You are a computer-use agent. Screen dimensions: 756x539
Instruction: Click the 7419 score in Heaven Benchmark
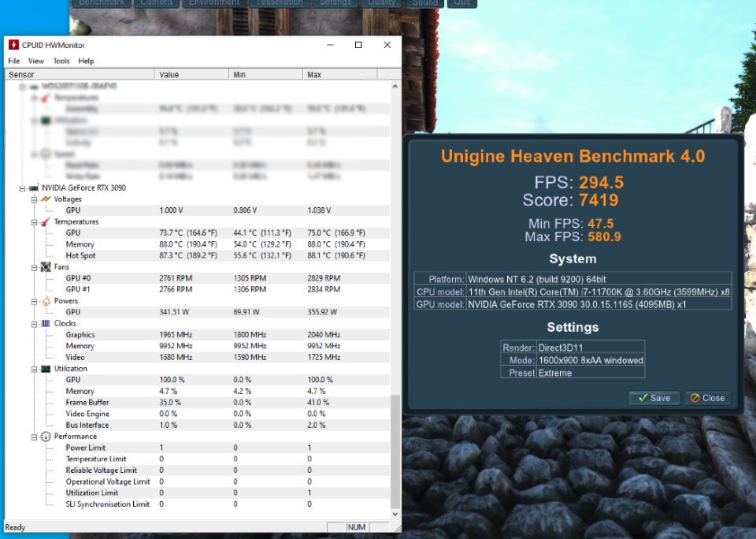coord(598,200)
